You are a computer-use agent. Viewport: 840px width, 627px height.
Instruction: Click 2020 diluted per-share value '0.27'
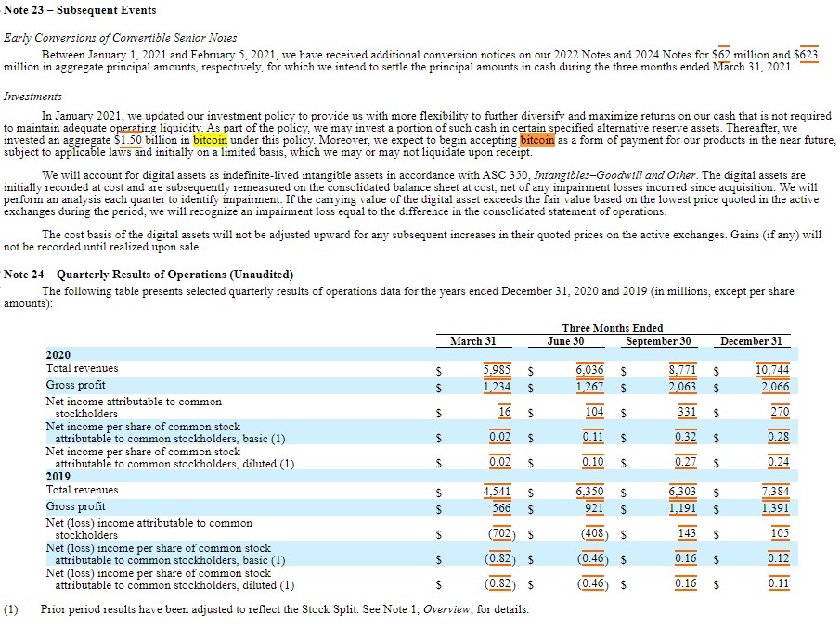(x=685, y=462)
